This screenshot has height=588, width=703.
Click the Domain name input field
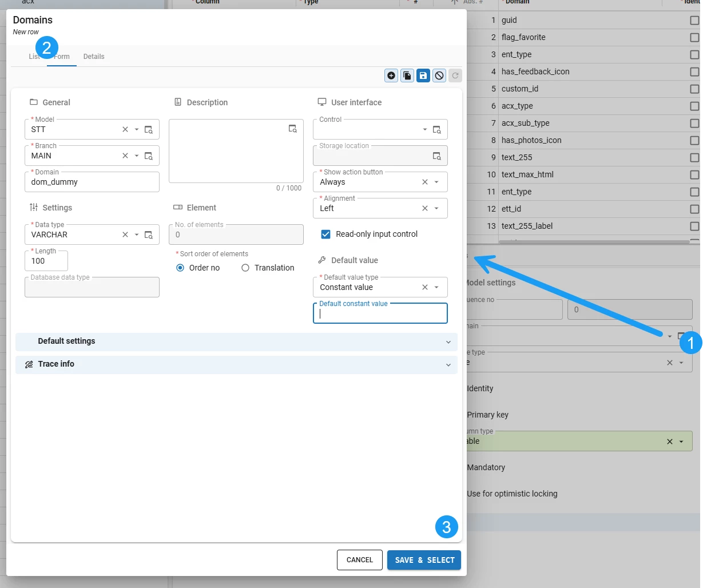(x=92, y=182)
